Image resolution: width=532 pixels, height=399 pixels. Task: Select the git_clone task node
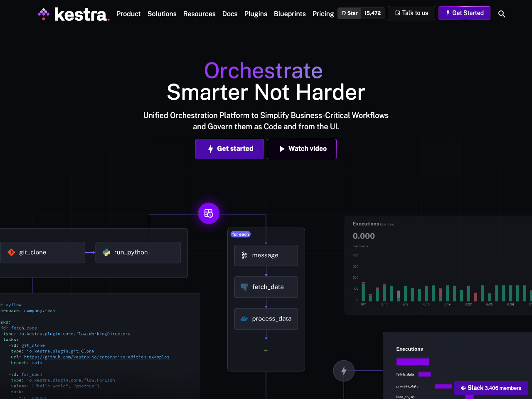[42, 252]
